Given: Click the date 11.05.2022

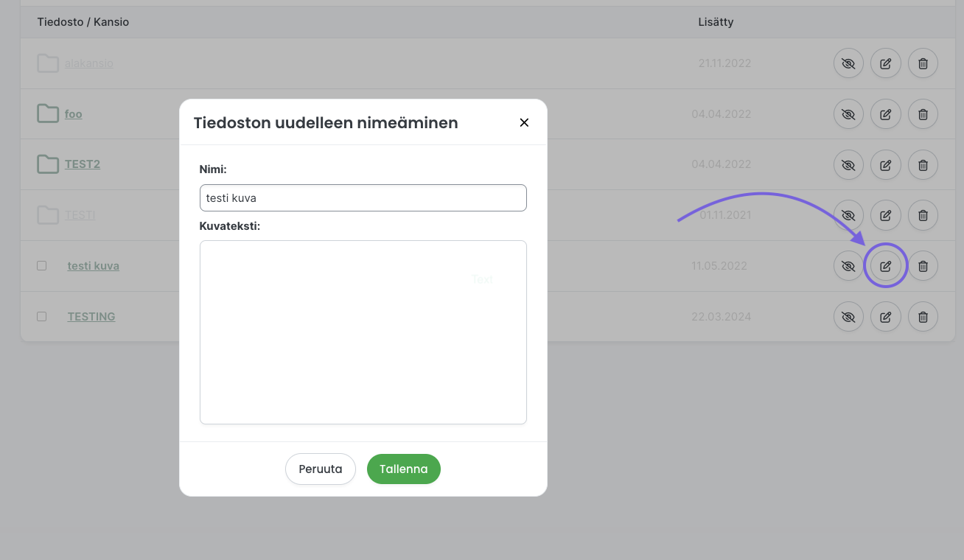Looking at the screenshot, I should tap(719, 266).
